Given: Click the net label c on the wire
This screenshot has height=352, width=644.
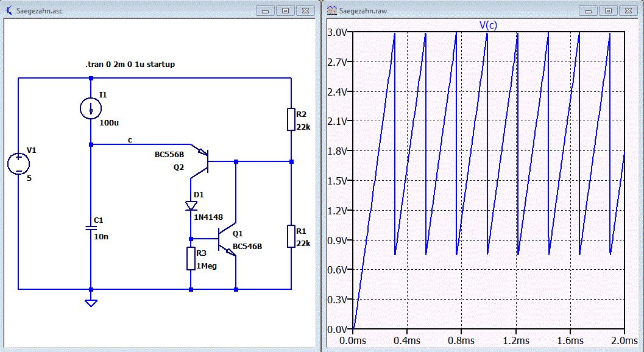Looking at the screenshot, I should click(x=130, y=141).
